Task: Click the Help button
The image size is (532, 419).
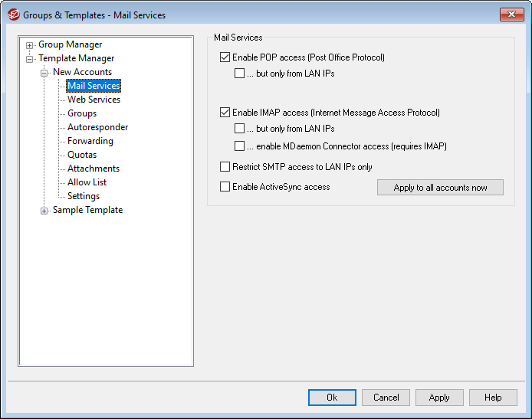Action: 493,398
